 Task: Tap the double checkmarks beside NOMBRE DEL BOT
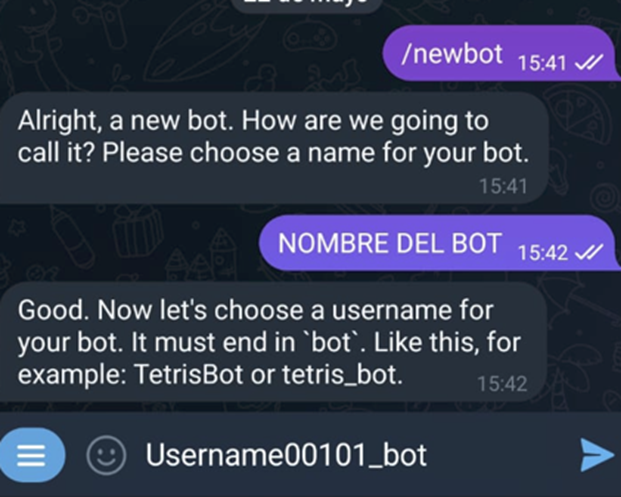pyautogui.click(x=586, y=252)
